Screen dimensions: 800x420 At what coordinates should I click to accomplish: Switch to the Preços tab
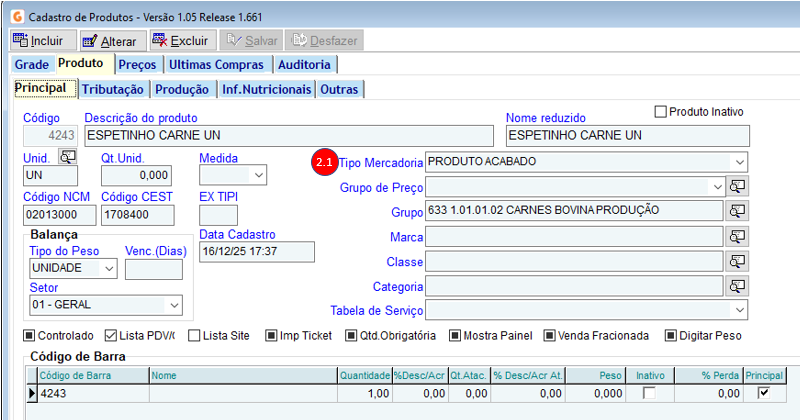point(137,65)
